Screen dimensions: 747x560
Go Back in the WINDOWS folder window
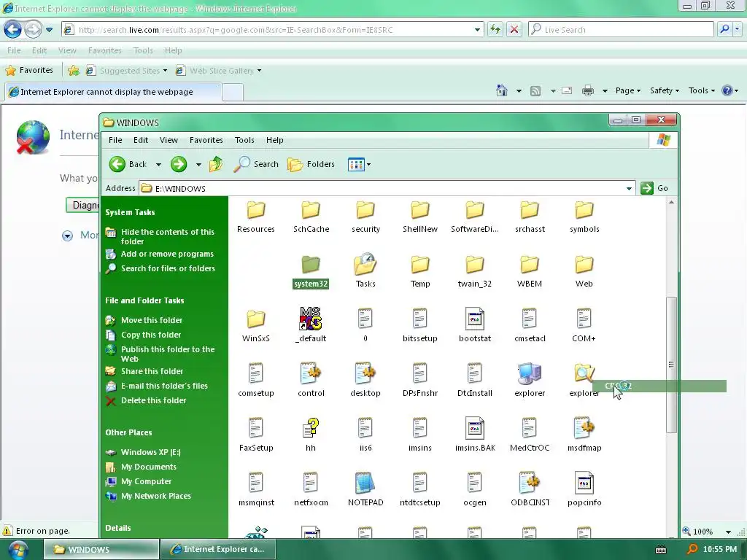point(128,164)
